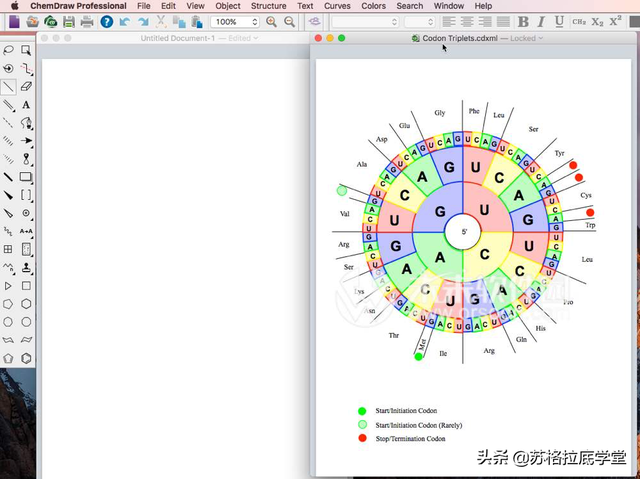Select the Lasso tool
Viewport: 640px width, 479px height.
(x=9, y=50)
